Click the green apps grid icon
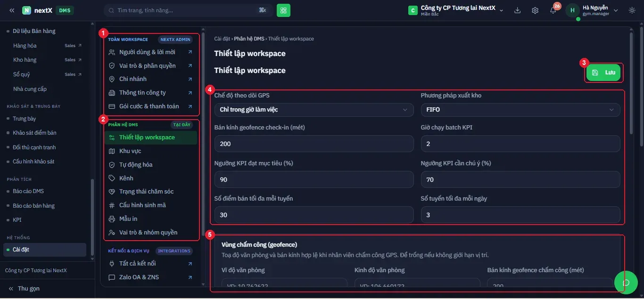The height and width of the screenshot is (299, 644). 283,10
